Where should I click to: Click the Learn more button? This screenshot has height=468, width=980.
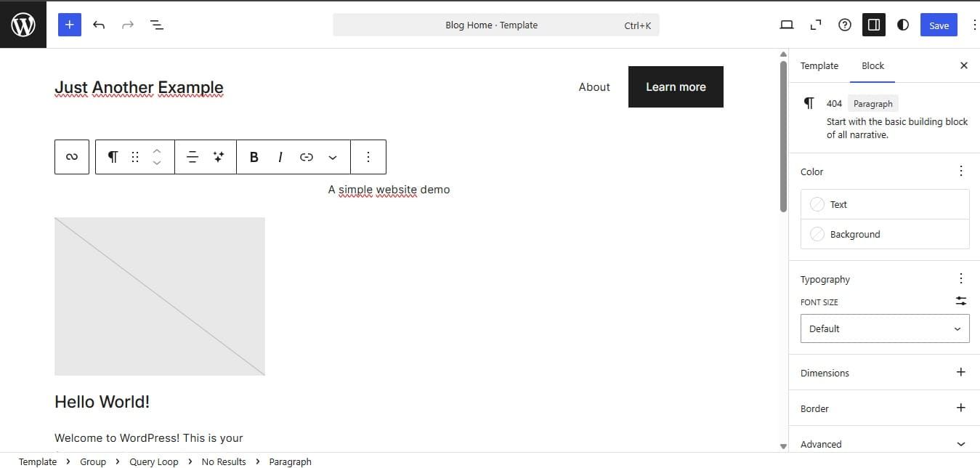click(675, 86)
